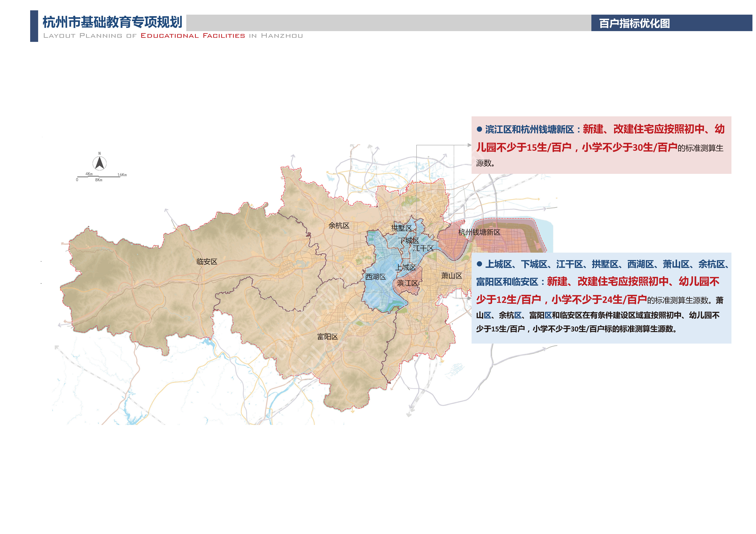This screenshot has width=756, height=534.
Task: Click the title 杭州市基础教育专项规划
Action: [x=112, y=22]
